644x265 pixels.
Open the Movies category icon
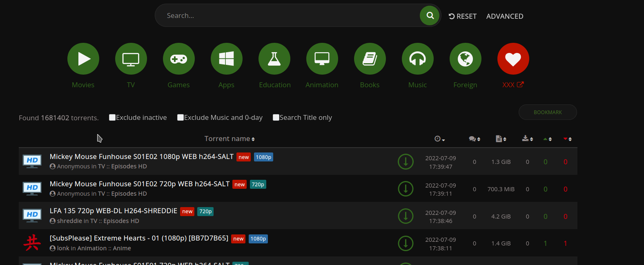click(83, 59)
